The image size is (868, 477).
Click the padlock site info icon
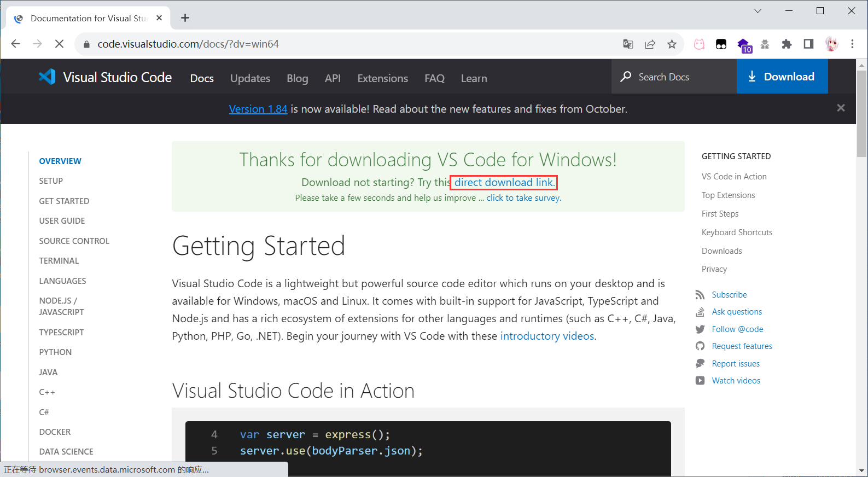(x=86, y=44)
